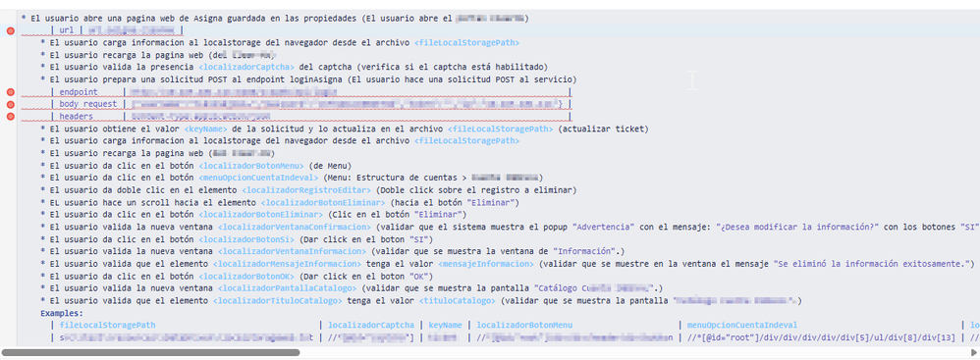
Task: Click the <localizadorBotonMenu> placeholder
Action: [251, 166]
